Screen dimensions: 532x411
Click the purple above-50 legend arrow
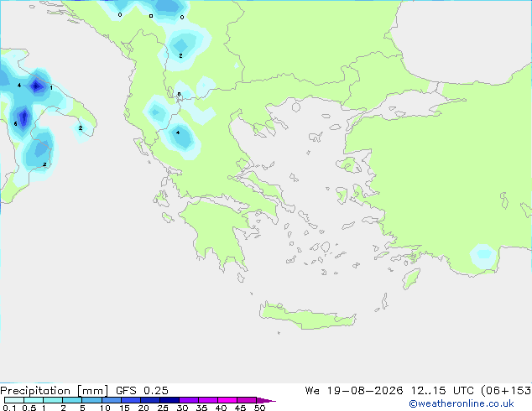click(266, 400)
